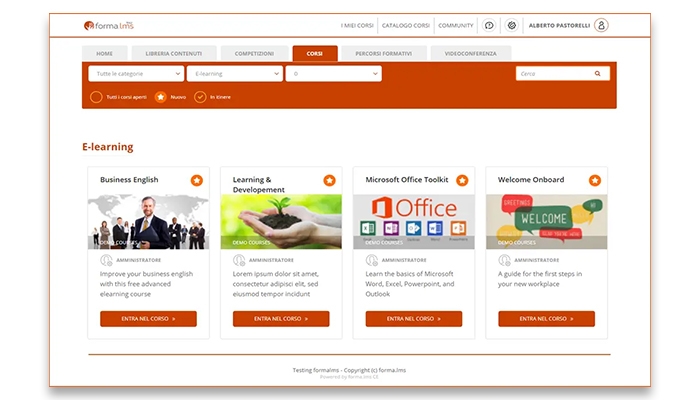Switch to the PERCORSI FORMATIVI tab
Screen dimensions: 700x400
pyautogui.click(x=384, y=54)
